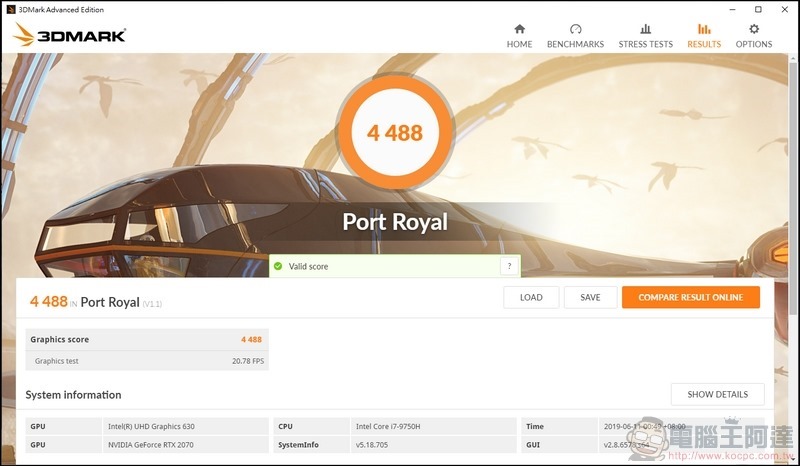Click Intel(R) UHD Graphics 630 entry

click(x=151, y=426)
